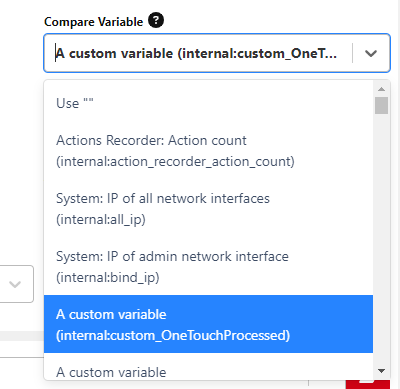Viewport: 400px width, 389px height.
Task: Click the option list scrollbar thumb
Action: click(381, 105)
